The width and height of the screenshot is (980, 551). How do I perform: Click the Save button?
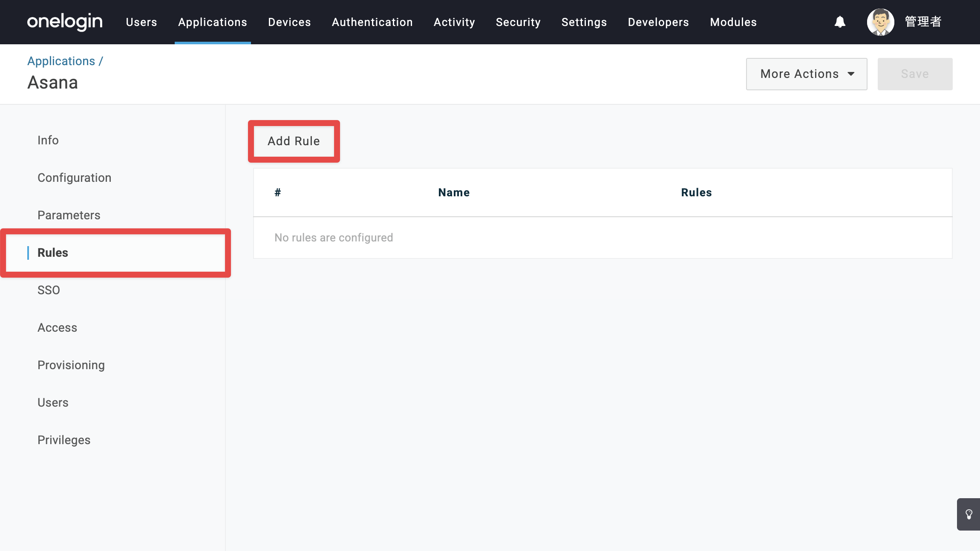(x=915, y=74)
